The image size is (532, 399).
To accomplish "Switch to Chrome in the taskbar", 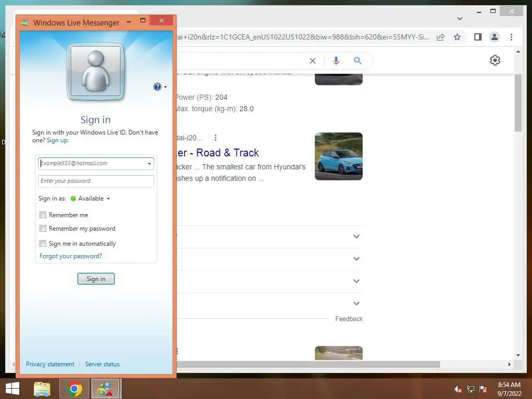I will tap(74, 389).
